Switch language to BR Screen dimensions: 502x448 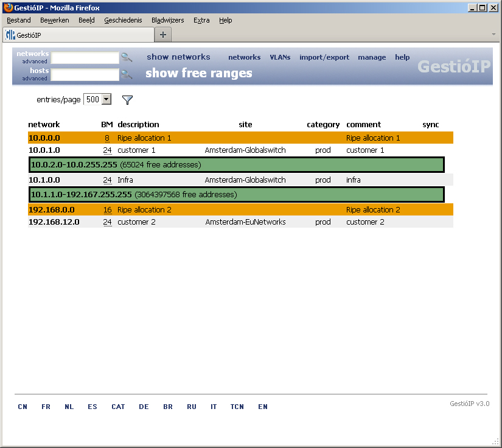click(x=168, y=407)
